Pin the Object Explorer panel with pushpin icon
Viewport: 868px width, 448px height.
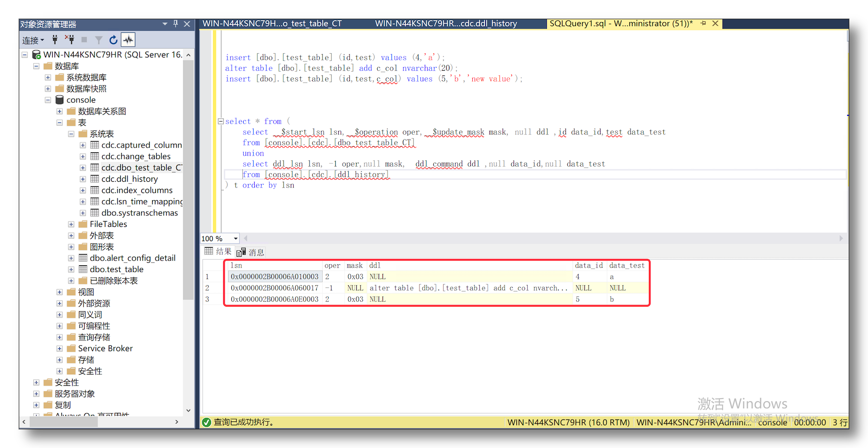tap(176, 23)
